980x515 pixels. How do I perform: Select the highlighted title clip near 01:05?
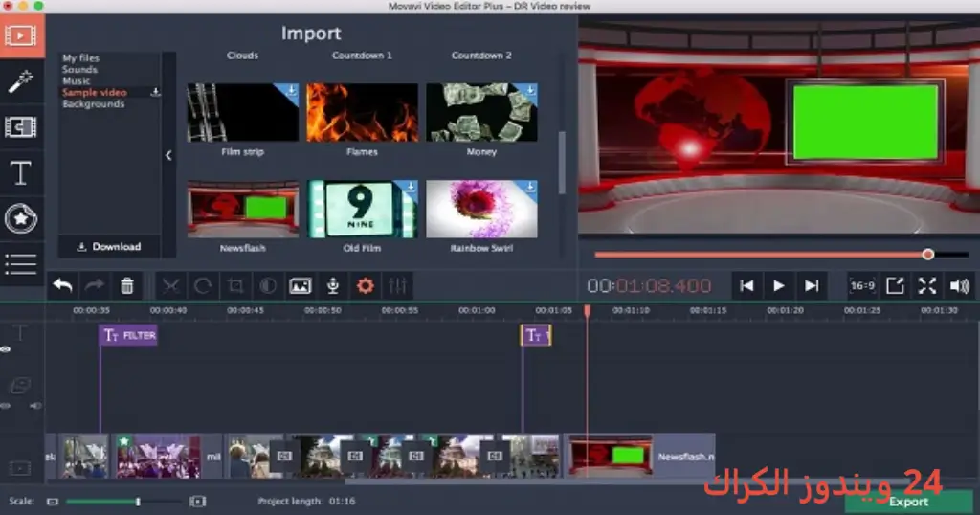[x=536, y=336]
